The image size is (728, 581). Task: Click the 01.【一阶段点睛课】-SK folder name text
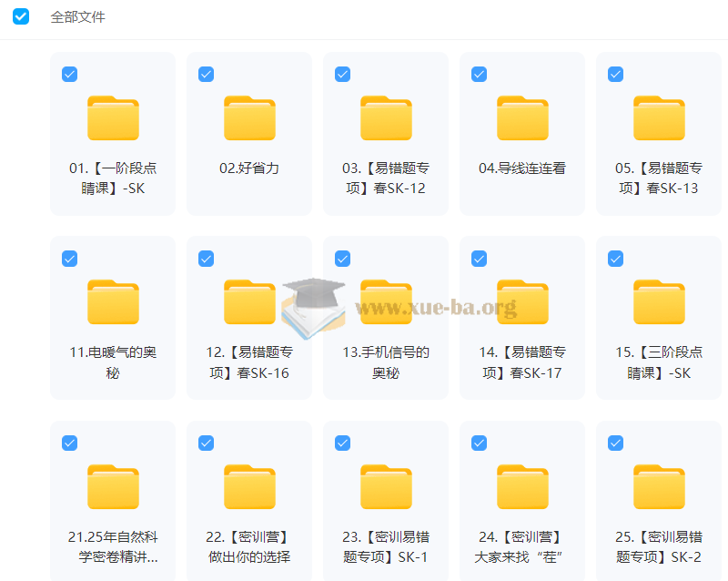(113, 178)
